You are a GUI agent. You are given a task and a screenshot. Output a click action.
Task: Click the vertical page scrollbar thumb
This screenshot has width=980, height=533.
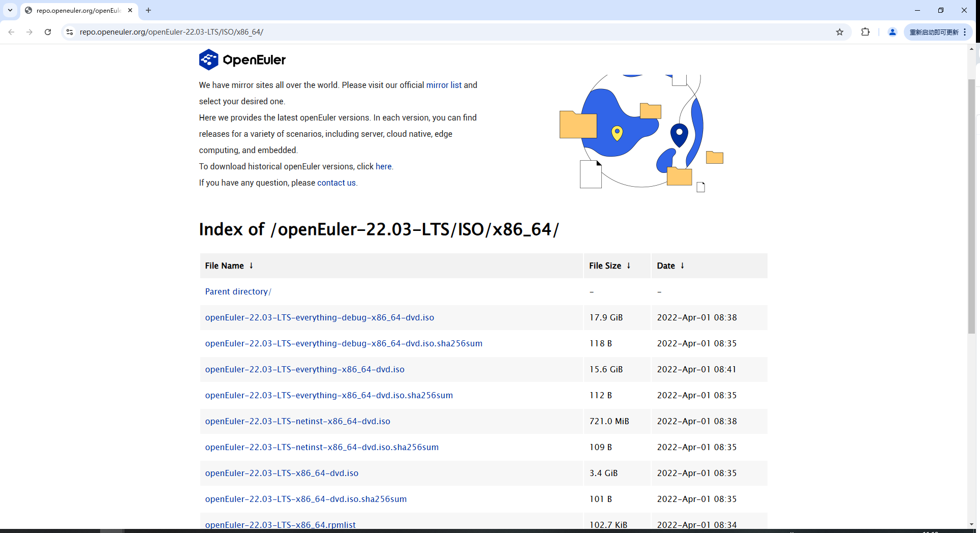971,206
